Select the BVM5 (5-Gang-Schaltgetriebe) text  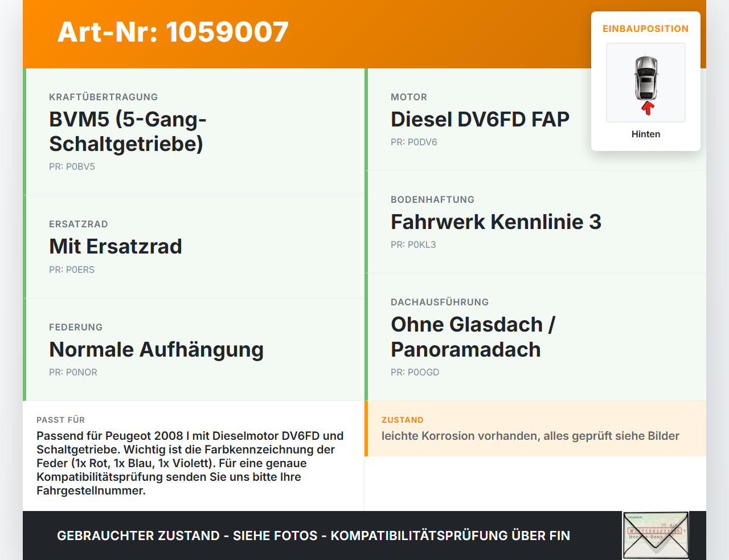pos(128,132)
